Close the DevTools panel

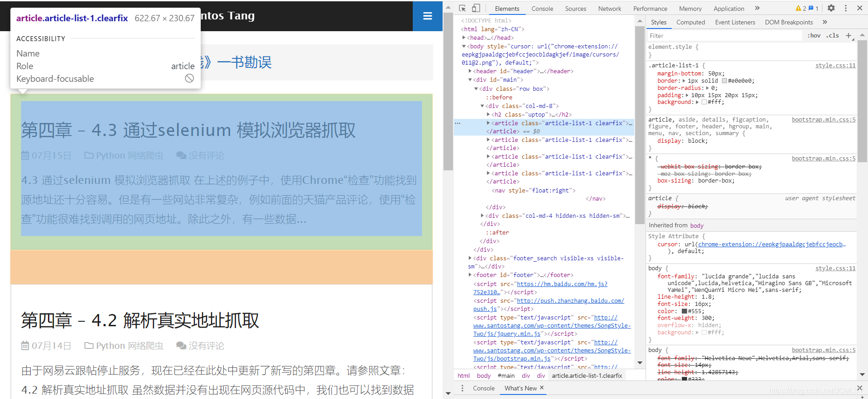click(859, 8)
